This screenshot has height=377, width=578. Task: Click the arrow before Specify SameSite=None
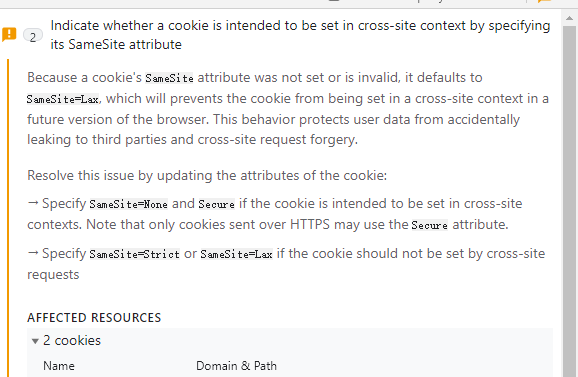point(33,203)
